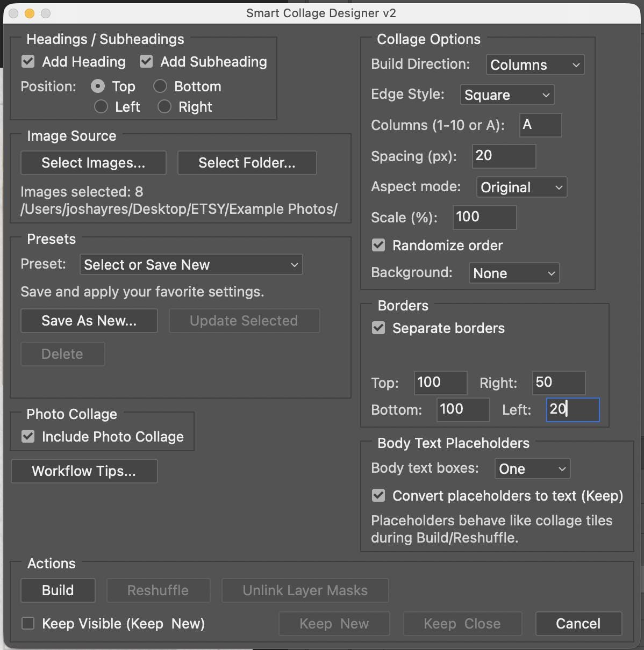This screenshot has height=650, width=644.
Task: Click the Select Images... button
Action: [x=94, y=163]
